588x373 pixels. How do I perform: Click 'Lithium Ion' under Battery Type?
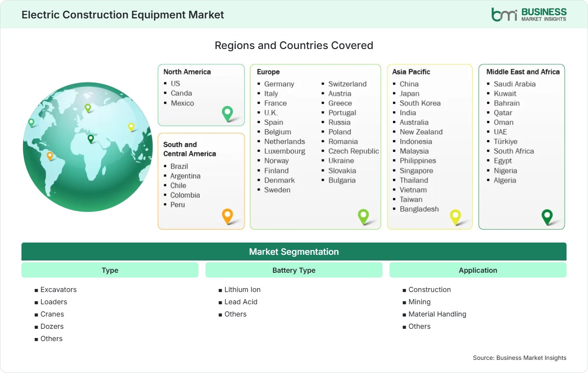[243, 290]
